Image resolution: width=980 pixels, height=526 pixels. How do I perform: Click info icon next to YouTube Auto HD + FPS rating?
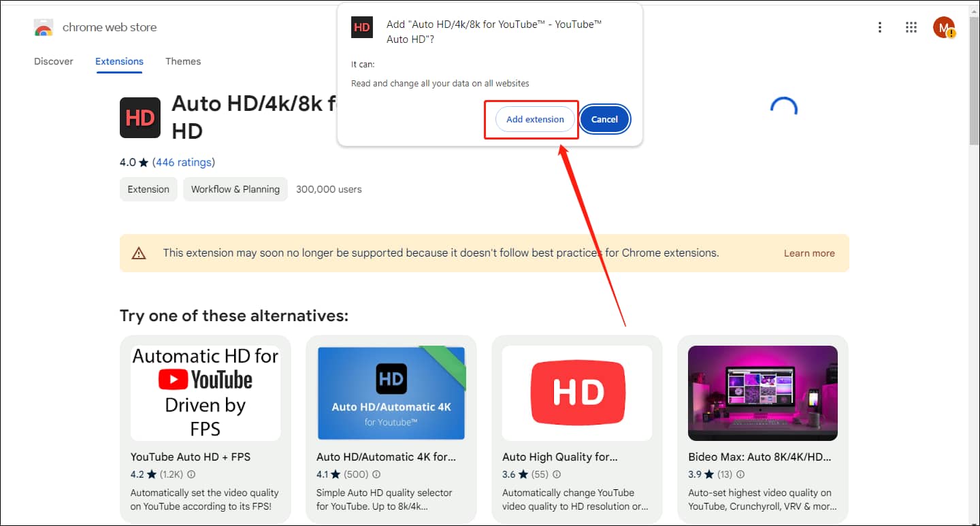coord(191,474)
